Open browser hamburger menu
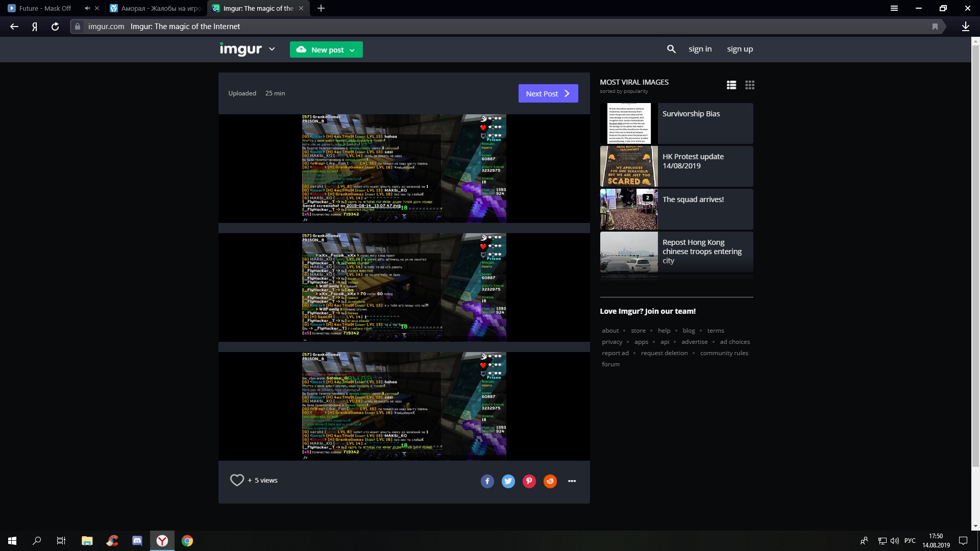 [894, 8]
